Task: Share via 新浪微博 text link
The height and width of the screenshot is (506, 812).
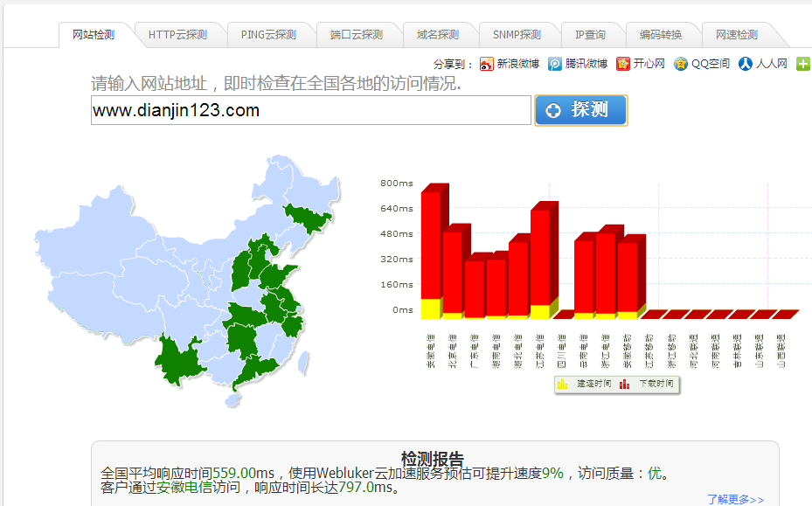Action: (517, 64)
